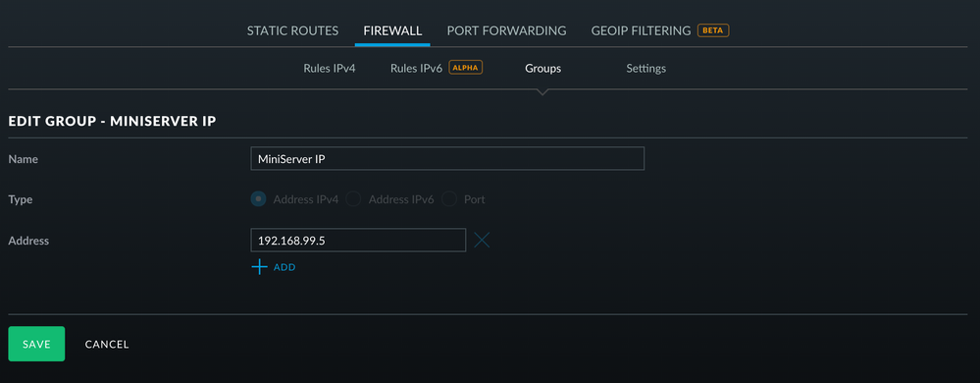The width and height of the screenshot is (980, 383).
Task: Click the Name field MiniServer IP
Action: click(x=447, y=159)
